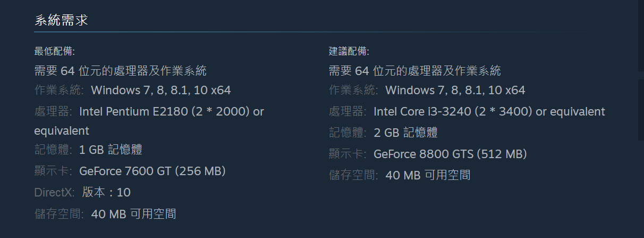Select the GeForce 7600 GT graphics entry
The height and width of the screenshot is (238, 644).
coord(153,171)
